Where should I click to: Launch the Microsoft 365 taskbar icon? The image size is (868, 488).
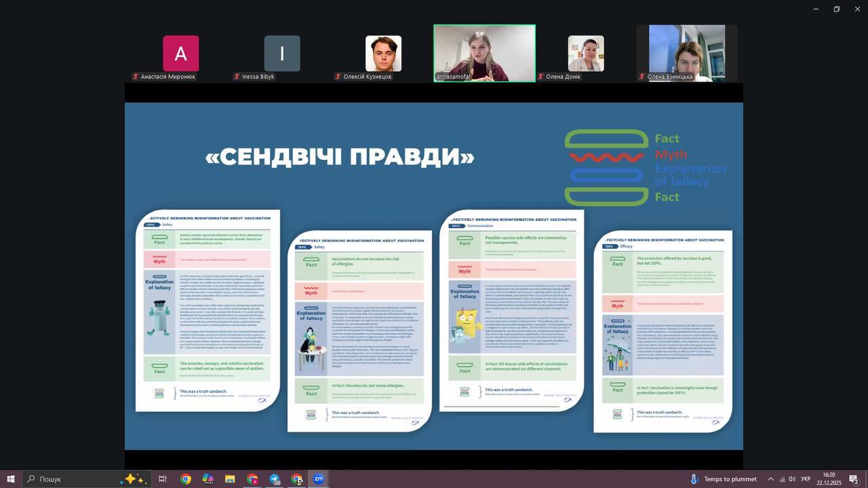208,479
